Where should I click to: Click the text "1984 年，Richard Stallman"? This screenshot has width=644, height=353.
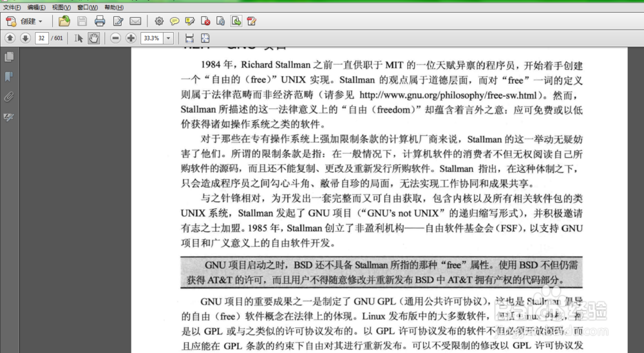256,65
